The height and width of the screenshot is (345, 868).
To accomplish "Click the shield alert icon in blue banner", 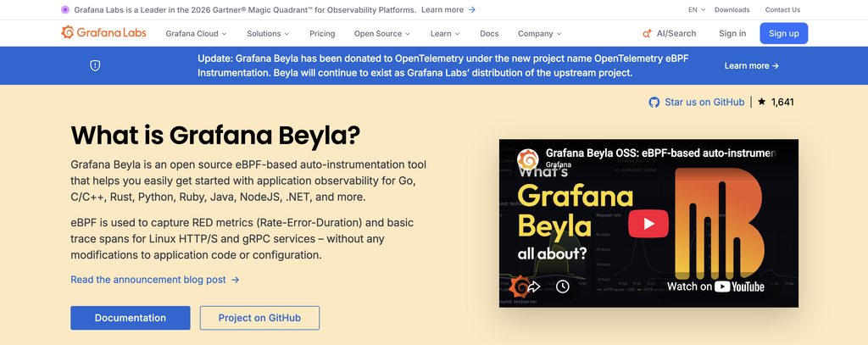I will (95, 65).
